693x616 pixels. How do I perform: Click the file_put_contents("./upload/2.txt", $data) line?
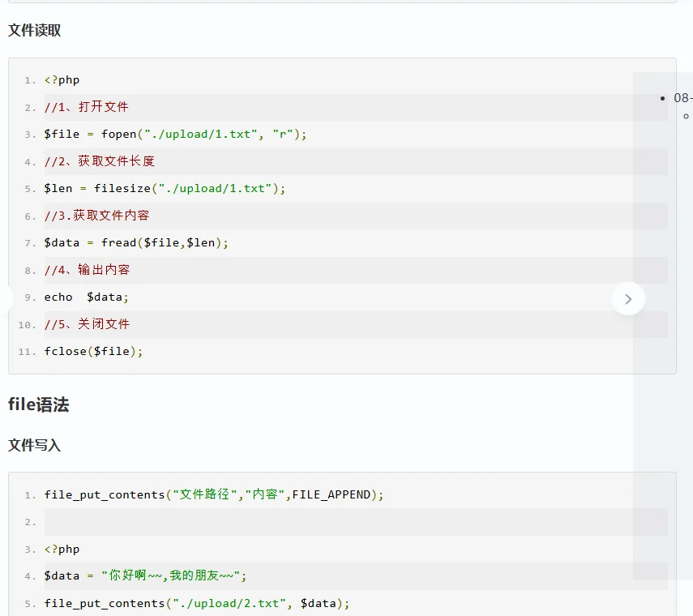[197, 604]
